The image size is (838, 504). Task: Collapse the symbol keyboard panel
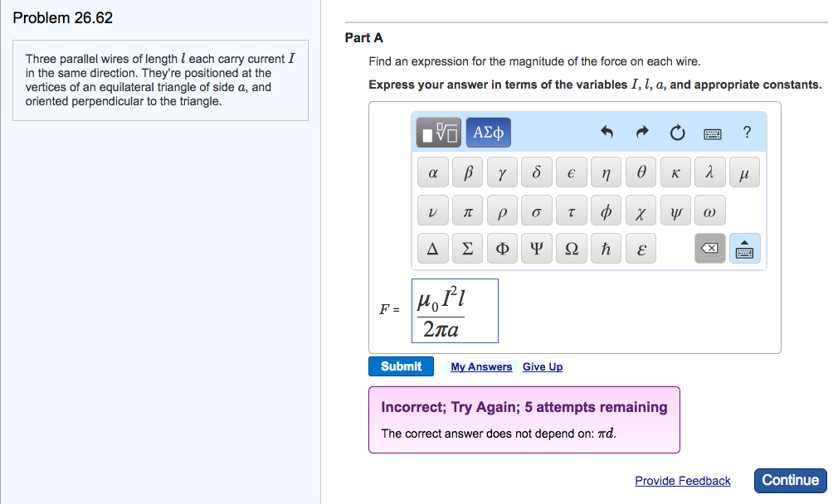point(743,248)
